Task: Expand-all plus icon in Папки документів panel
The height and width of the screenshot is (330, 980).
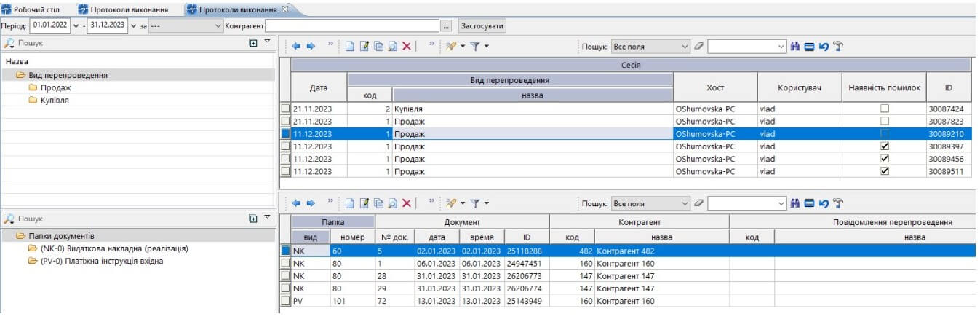Action: tap(253, 218)
